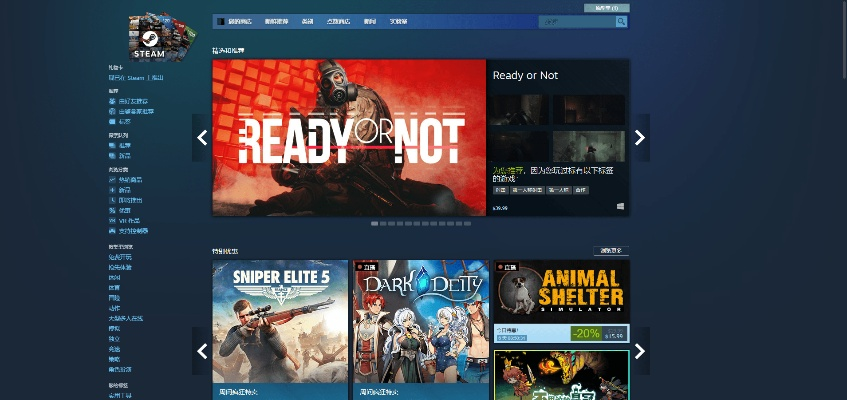This screenshot has width=847, height=400.
Task: Open Casual (休闲) genre
Action: tap(114, 277)
